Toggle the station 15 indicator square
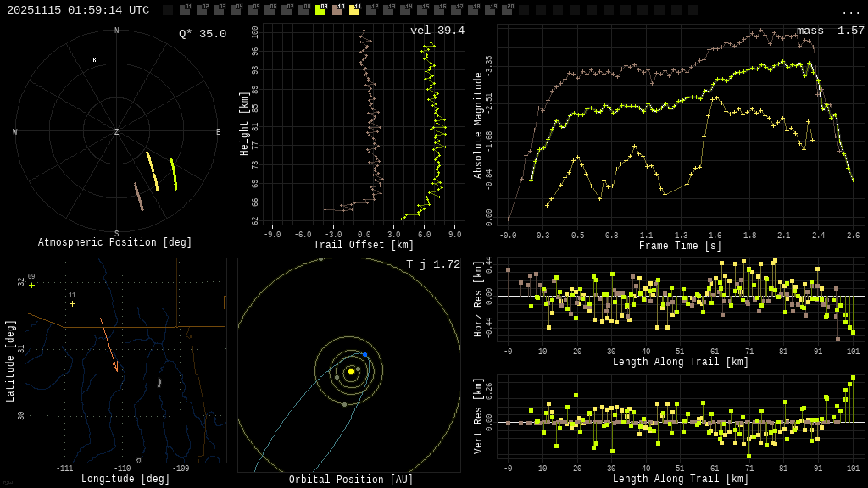 422,10
